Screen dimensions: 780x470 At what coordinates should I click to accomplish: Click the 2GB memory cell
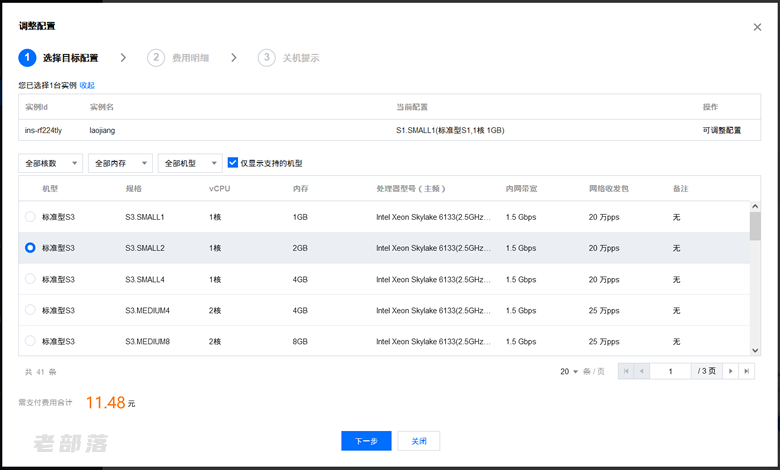(x=300, y=248)
